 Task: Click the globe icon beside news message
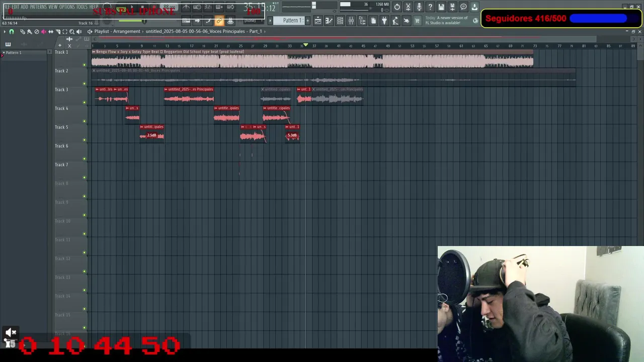pyautogui.click(x=475, y=21)
